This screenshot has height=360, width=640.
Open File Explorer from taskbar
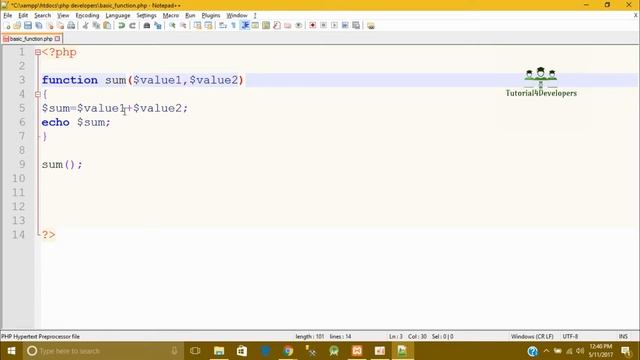[x=219, y=351]
